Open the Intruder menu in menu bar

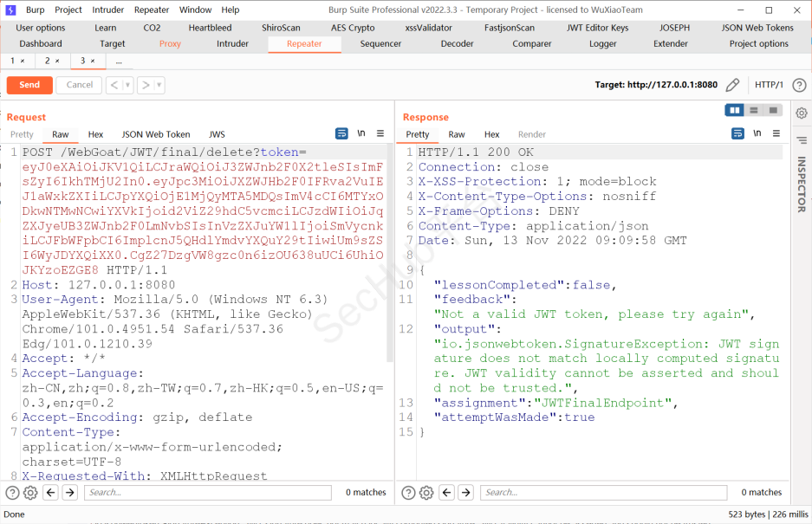[108, 10]
